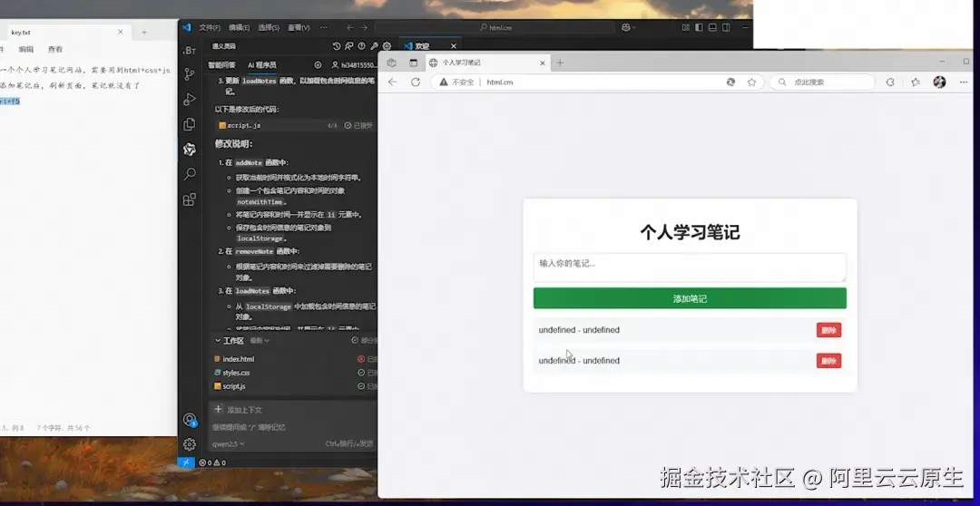Click the hi34815550 account label
Image resolution: width=980 pixels, height=506 pixels.
point(355,65)
